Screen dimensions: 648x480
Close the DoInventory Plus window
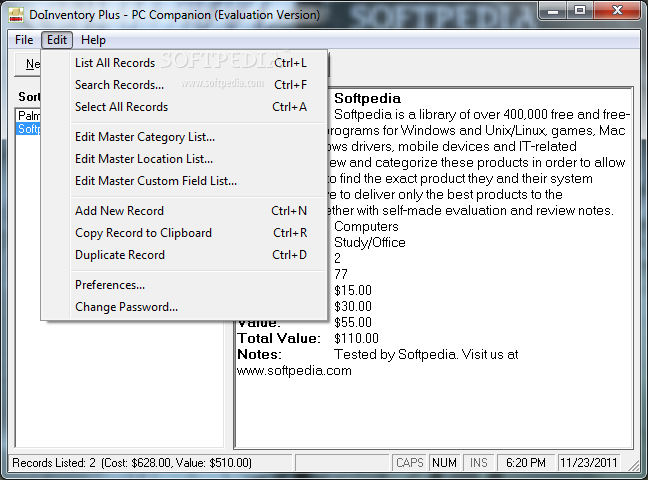617,11
